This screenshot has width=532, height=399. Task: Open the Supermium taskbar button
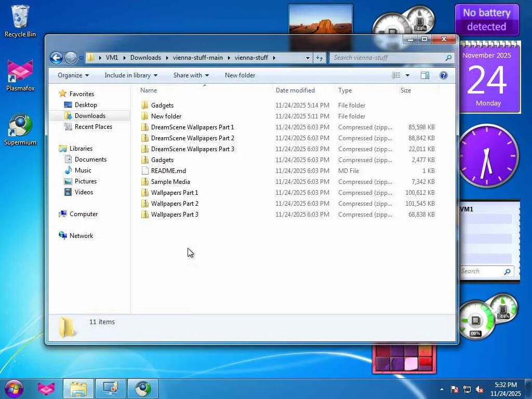point(143,389)
